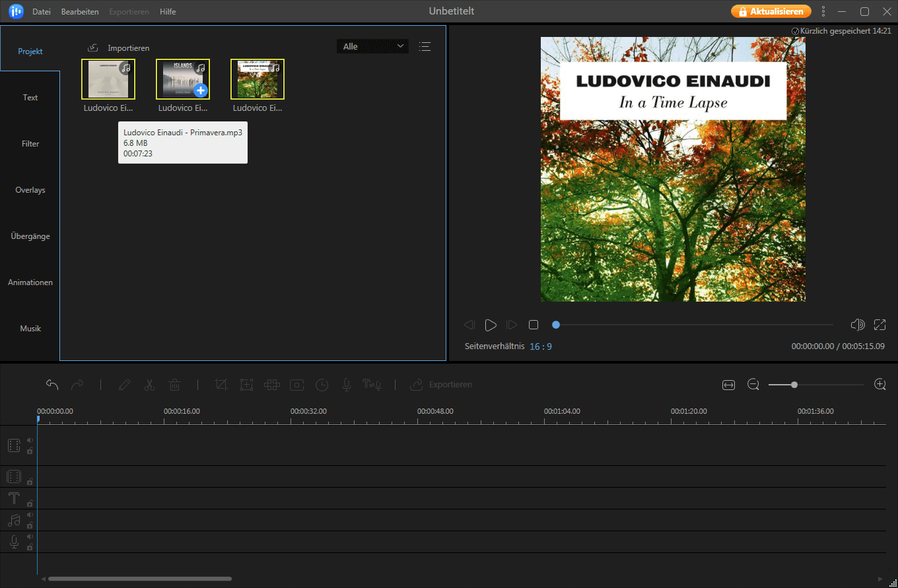Click the blue plus on Islands thumbnail

pos(201,90)
